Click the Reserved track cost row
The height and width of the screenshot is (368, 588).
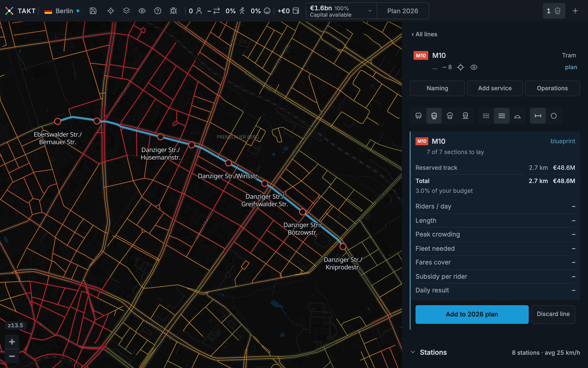[x=495, y=168]
